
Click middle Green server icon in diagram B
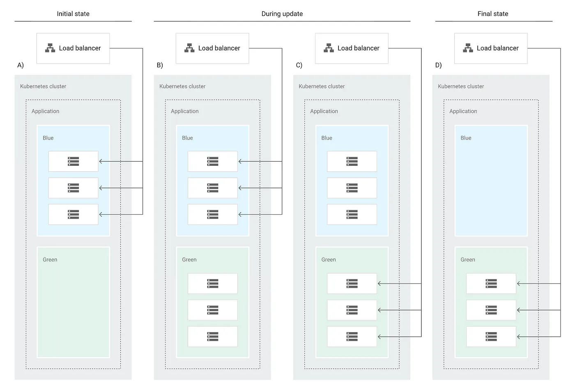[213, 310]
